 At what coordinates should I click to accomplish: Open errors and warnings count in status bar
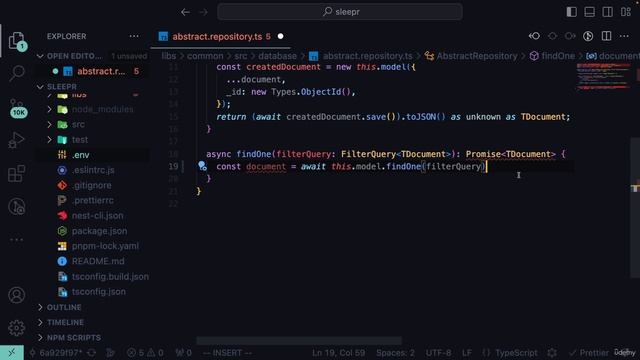coord(145,353)
